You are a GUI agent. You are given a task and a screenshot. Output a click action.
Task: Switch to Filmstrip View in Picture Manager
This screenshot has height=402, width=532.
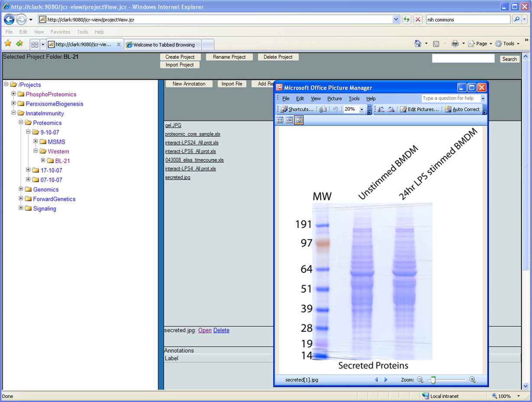point(289,120)
